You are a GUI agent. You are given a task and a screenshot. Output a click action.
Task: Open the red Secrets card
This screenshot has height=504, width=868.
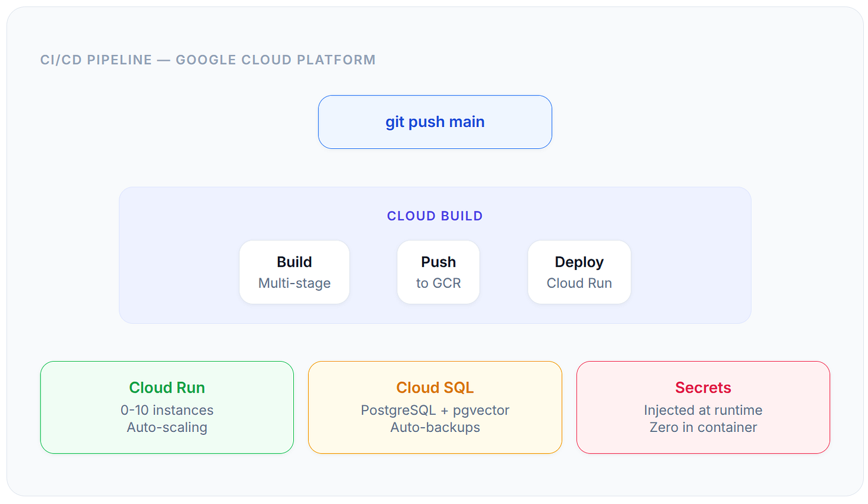pyautogui.click(x=703, y=407)
